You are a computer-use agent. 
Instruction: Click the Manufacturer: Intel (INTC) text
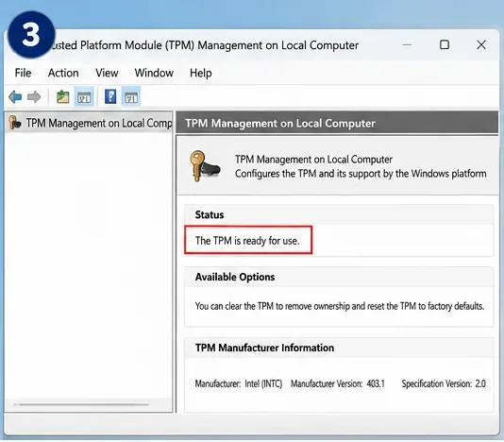click(239, 383)
